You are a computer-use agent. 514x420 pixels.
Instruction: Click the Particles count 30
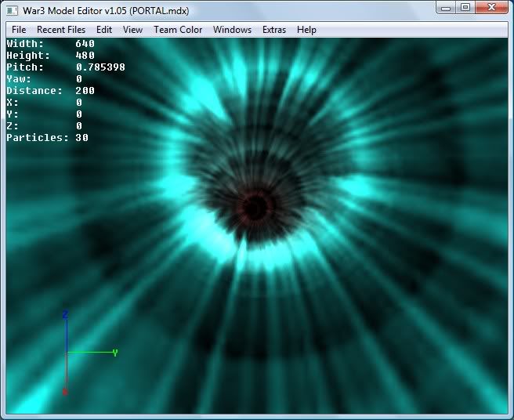(x=82, y=138)
